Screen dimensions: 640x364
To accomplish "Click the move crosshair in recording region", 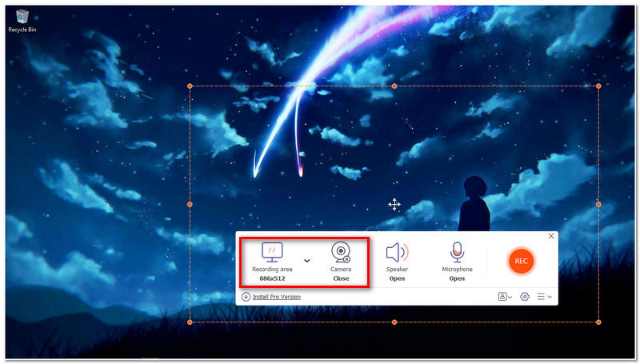I will tap(394, 204).
